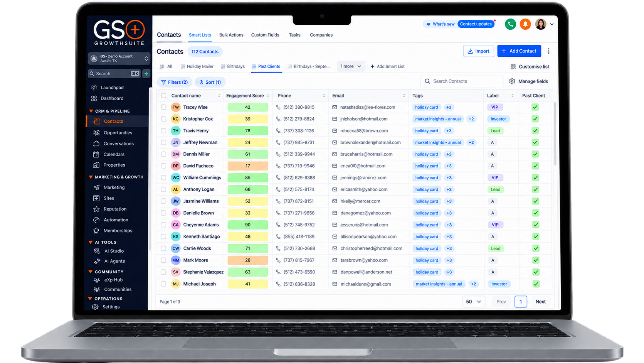Image resolution: width=644 pixels, height=363 pixels.
Task: Open Settings in the sidebar
Action: point(111,307)
